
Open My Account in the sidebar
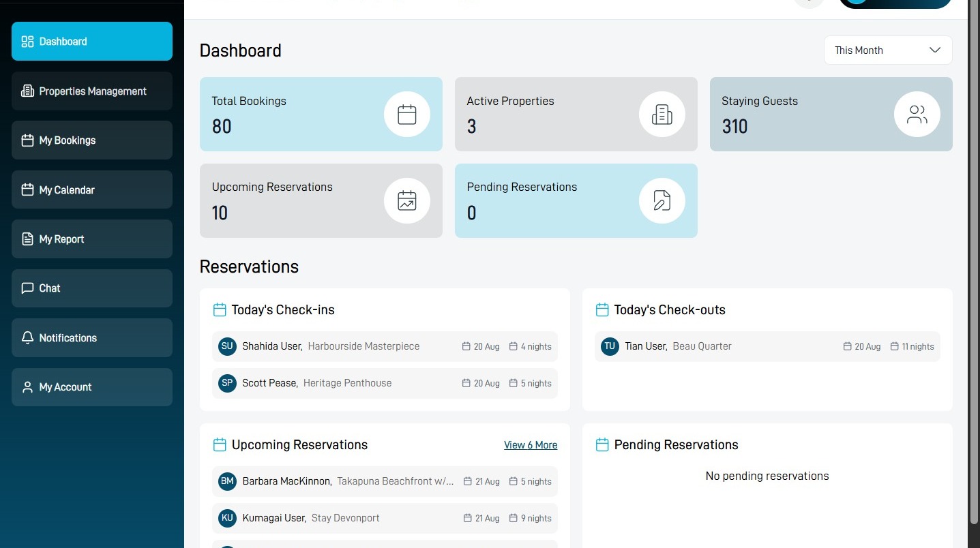point(92,387)
